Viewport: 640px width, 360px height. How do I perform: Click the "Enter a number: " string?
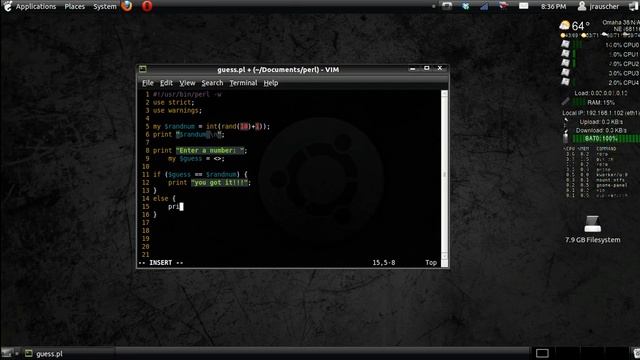point(211,151)
